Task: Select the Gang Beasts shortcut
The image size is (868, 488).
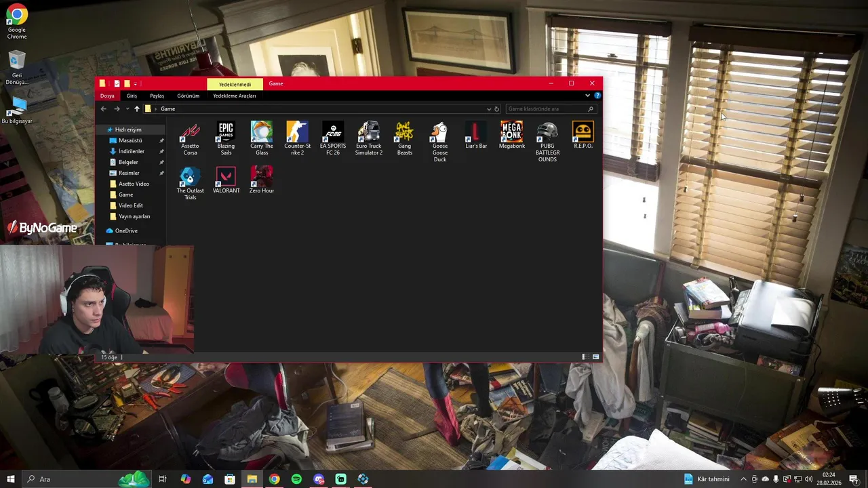Action: (x=404, y=138)
